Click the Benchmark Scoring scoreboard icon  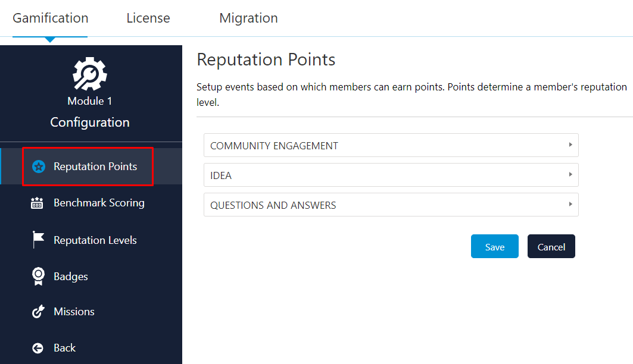pyautogui.click(x=37, y=203)
